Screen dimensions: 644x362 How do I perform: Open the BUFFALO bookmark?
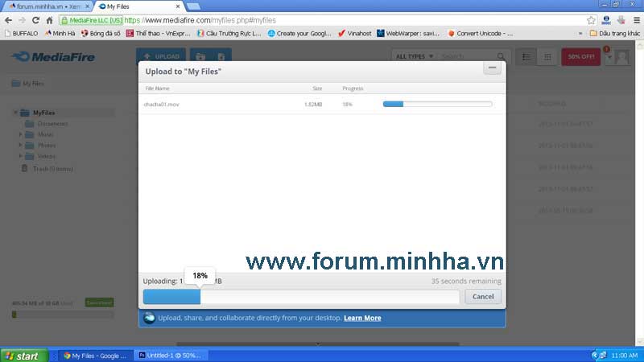pos(22,33)
